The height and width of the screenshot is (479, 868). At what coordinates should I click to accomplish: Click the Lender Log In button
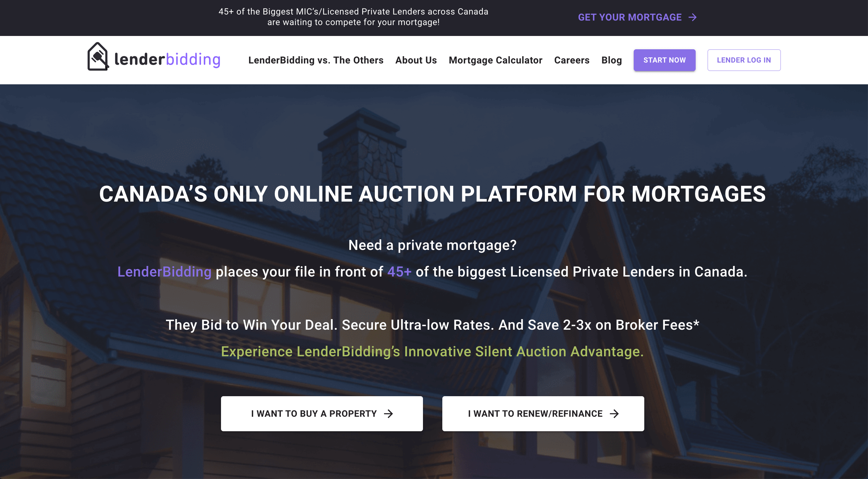[744, 60]
